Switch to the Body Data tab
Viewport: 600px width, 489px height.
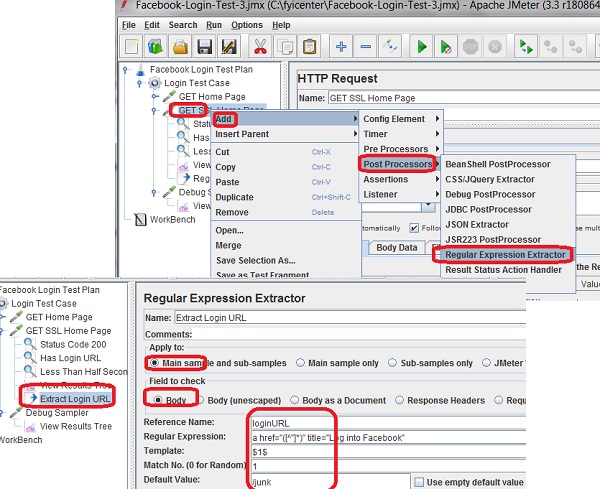(396, 248)
